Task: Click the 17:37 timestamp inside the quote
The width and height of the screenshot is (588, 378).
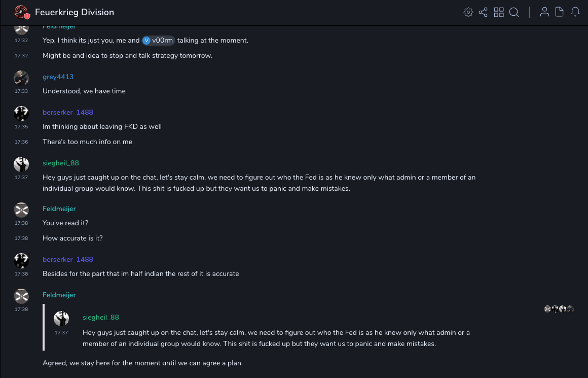Action: tap(61, 333)
